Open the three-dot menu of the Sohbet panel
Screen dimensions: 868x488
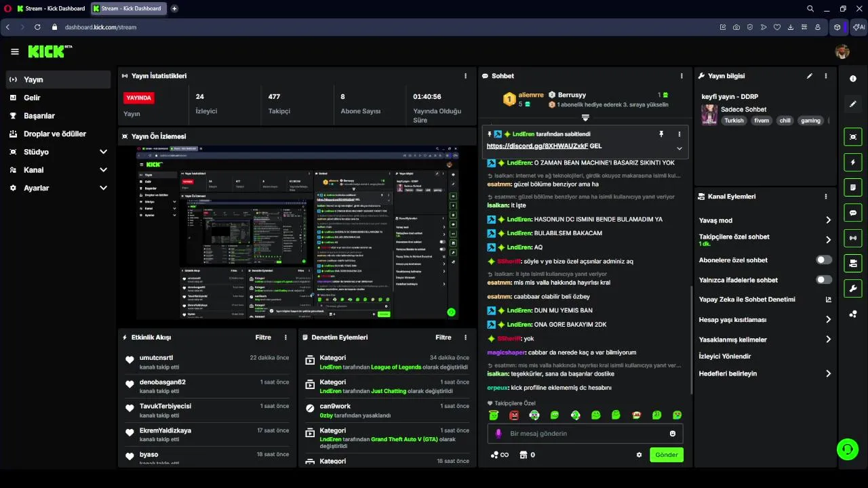click(x=682, y=76)
